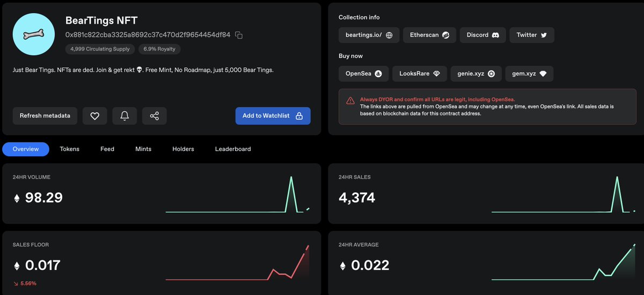Click the 24HR Average sparkline chart
Viewport: 644px width, 295px height.
tap(563, 263)
